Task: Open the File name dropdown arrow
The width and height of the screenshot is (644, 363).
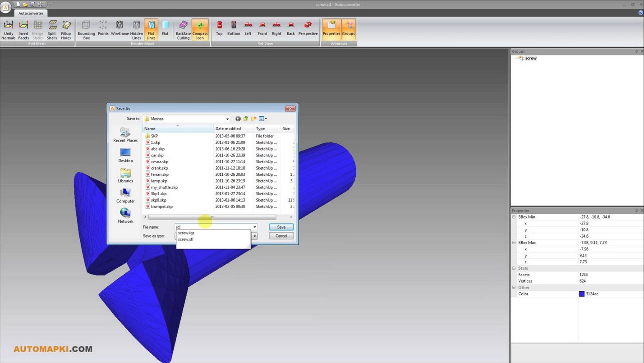Action: point(255,227)
